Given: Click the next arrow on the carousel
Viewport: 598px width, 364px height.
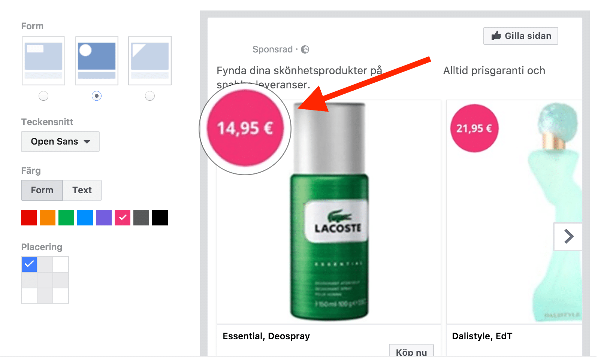Looking at the screenshot, I should [x=568, y=237].
